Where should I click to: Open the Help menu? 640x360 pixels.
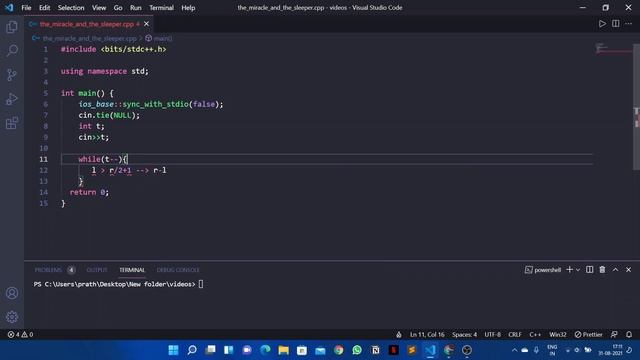188,8
